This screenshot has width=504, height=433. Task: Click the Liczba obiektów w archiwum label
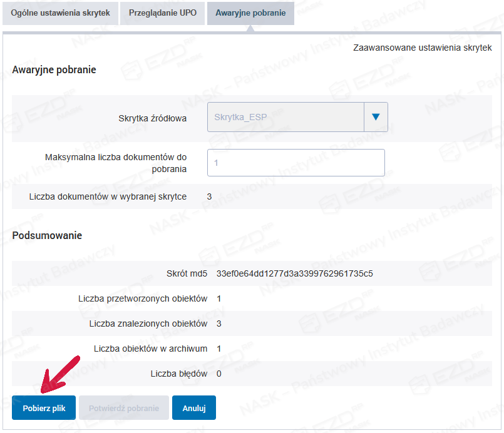pos(150,349)
